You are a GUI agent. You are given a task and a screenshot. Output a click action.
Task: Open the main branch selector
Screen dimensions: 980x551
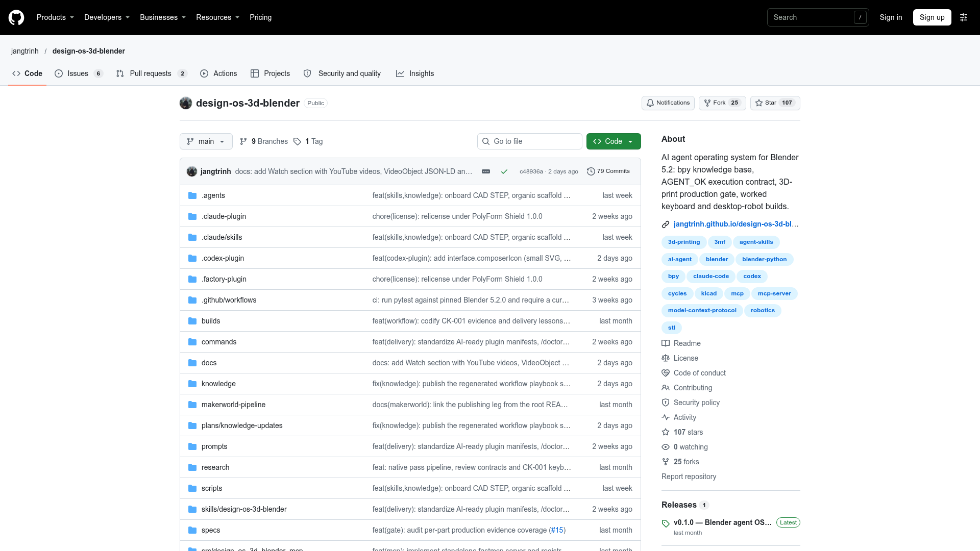coord(206,141)
